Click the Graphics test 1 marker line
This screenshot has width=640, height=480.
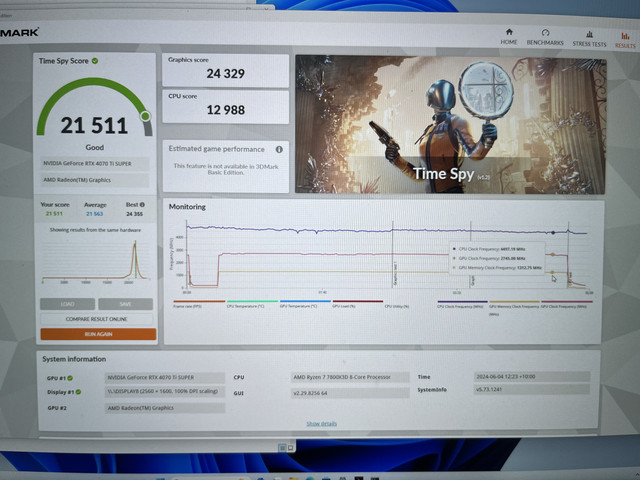pos(393,254)
